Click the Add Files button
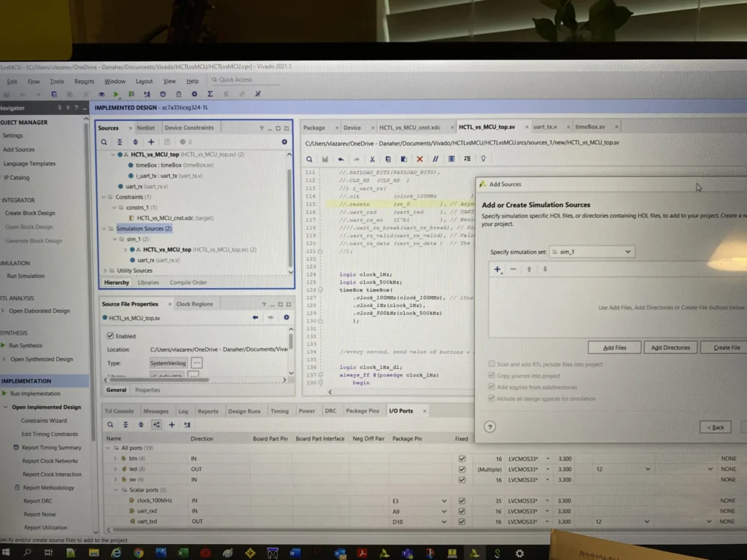 [x=614, y=348]
